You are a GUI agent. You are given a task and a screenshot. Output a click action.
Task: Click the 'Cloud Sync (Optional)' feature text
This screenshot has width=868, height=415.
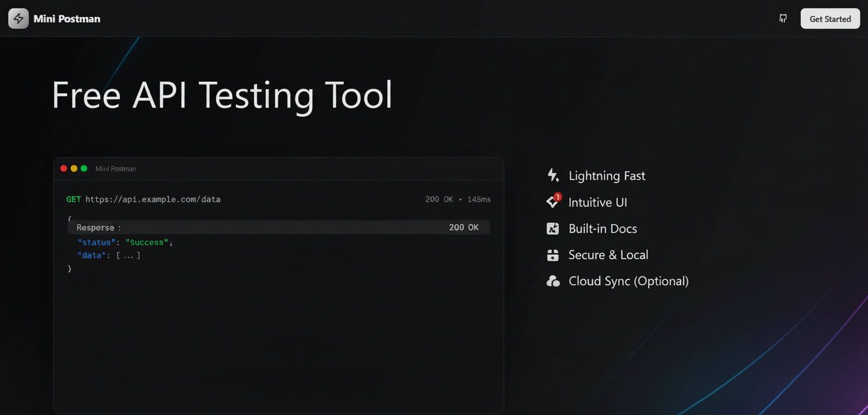[x=629, y=281]
